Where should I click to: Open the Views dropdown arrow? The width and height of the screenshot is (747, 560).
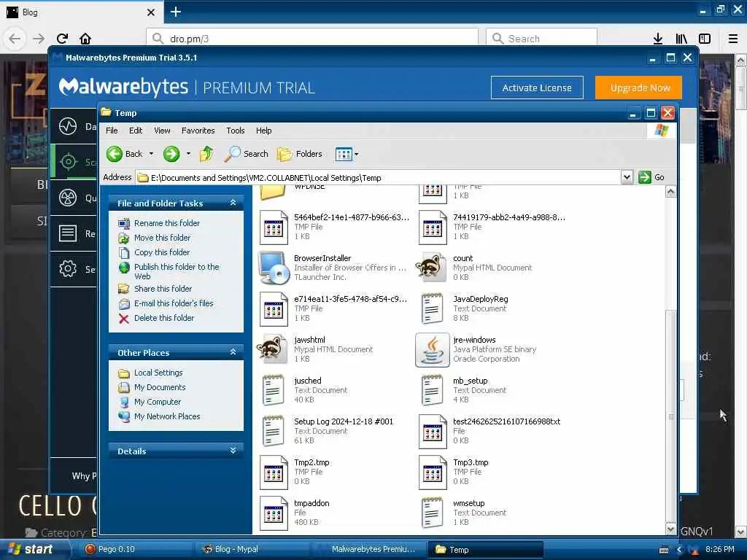356,155
